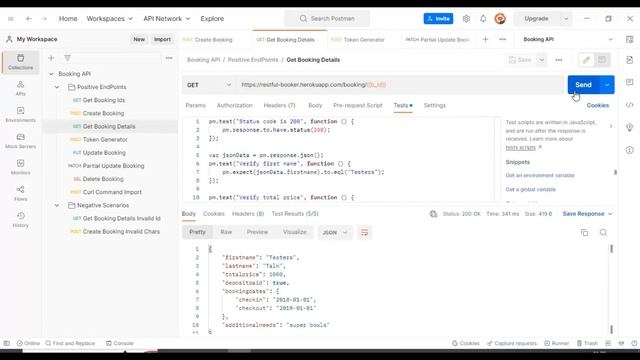Switch to the Authorization tab
Viewport: 640px width, 360px height.
pyautogui.click(x=234, y=105)
